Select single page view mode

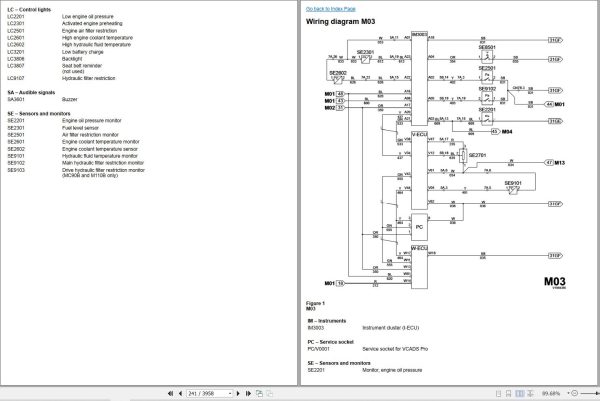(x=498, y=393)
